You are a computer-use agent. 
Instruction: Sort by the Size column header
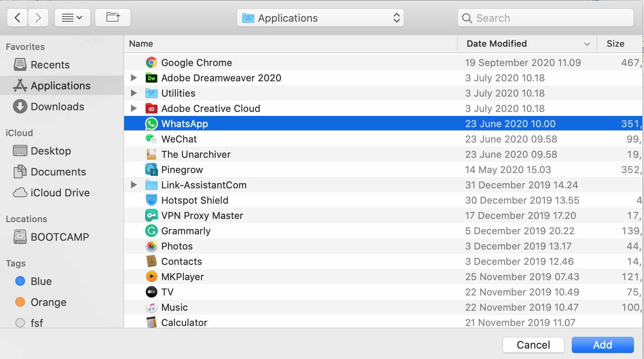coord(615,43)
